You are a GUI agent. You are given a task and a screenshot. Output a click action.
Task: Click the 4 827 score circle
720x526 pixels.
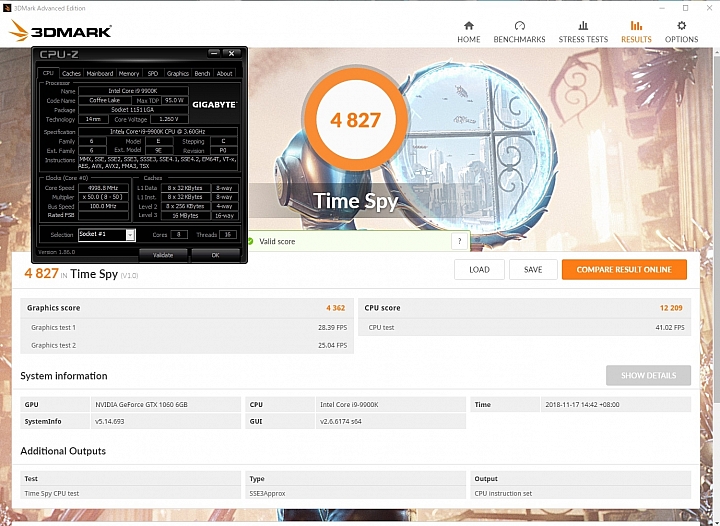tap(355, 120)
